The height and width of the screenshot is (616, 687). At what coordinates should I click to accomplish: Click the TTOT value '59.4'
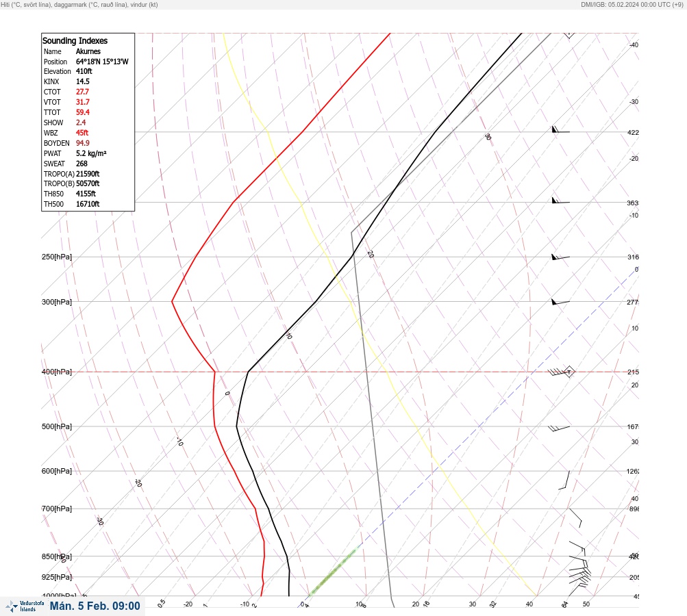point(82,112)
